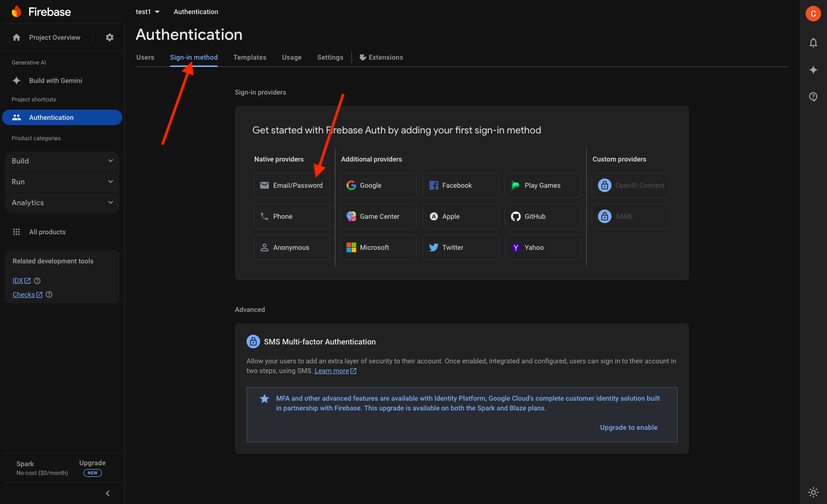Select Game Center provider
The height and width of the screenshot is (504, 827).
pos(379,216)
